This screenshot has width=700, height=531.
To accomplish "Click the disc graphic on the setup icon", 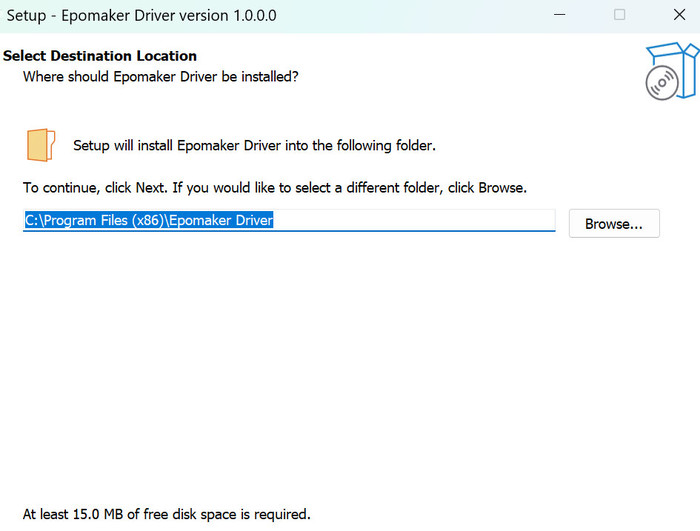I will tap(661, 84).
